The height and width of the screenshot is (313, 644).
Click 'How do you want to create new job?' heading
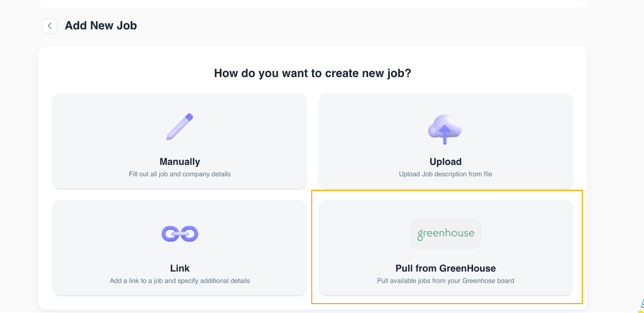pos(313,73)
